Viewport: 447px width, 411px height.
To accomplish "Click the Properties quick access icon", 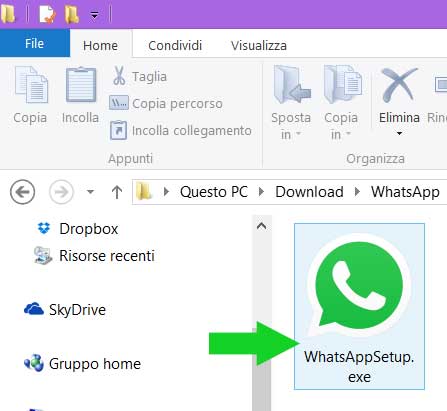I will tap(46, 14).
